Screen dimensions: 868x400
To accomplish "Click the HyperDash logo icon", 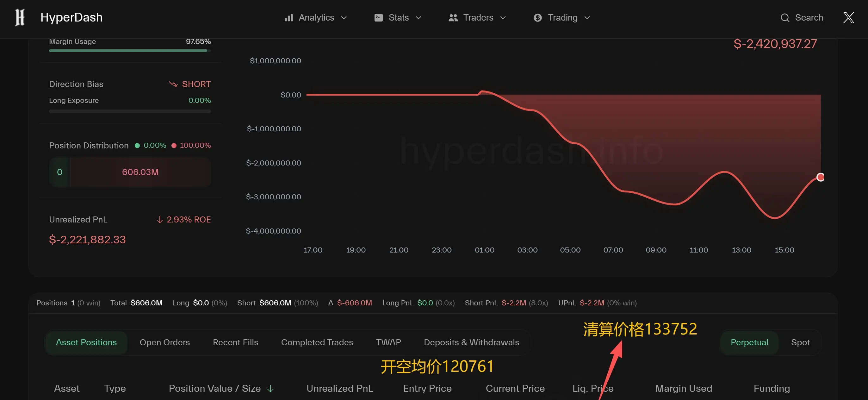I will click(x=20, y=17).
